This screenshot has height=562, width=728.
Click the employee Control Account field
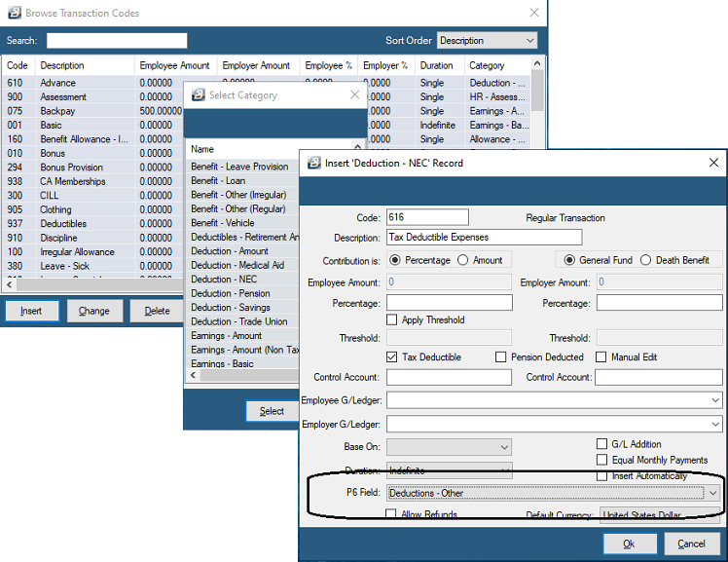tap(449, 377)
